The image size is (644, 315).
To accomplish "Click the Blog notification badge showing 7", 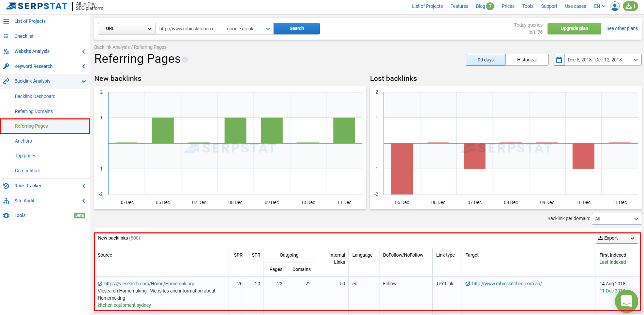I will (490, 6).
